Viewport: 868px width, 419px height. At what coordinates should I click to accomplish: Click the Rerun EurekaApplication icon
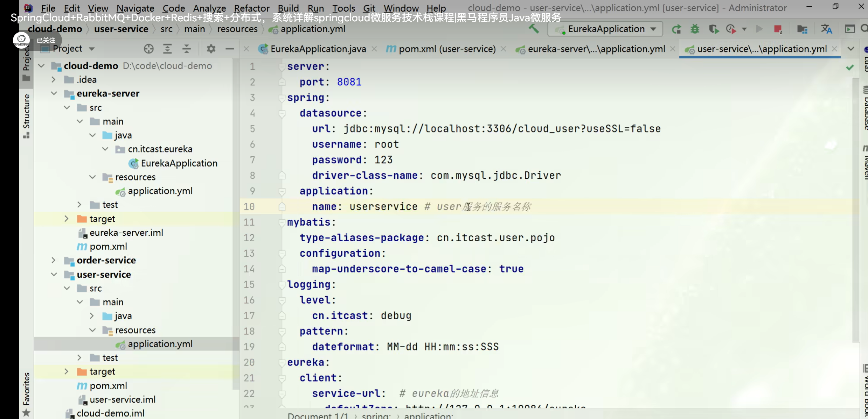(x=676, y=29)
